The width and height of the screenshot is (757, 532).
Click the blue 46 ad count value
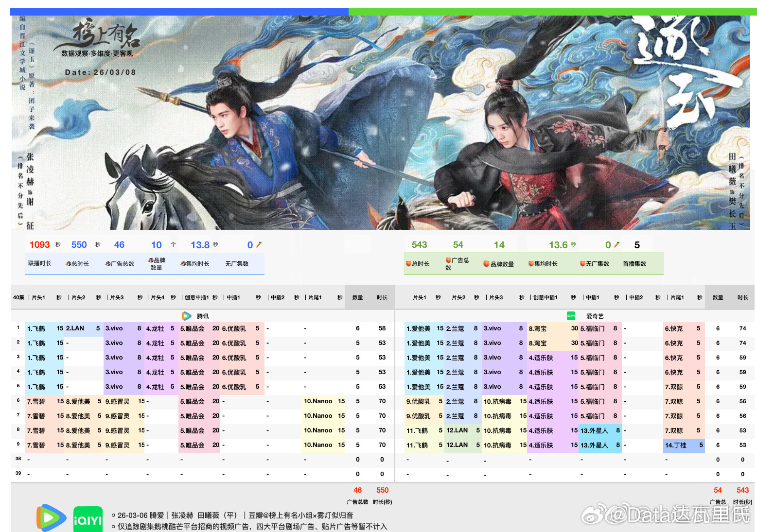point(119,245)
